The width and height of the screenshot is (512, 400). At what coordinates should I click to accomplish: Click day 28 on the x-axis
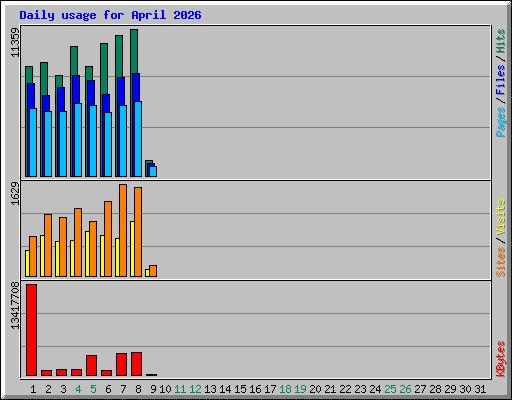[435, 389]
